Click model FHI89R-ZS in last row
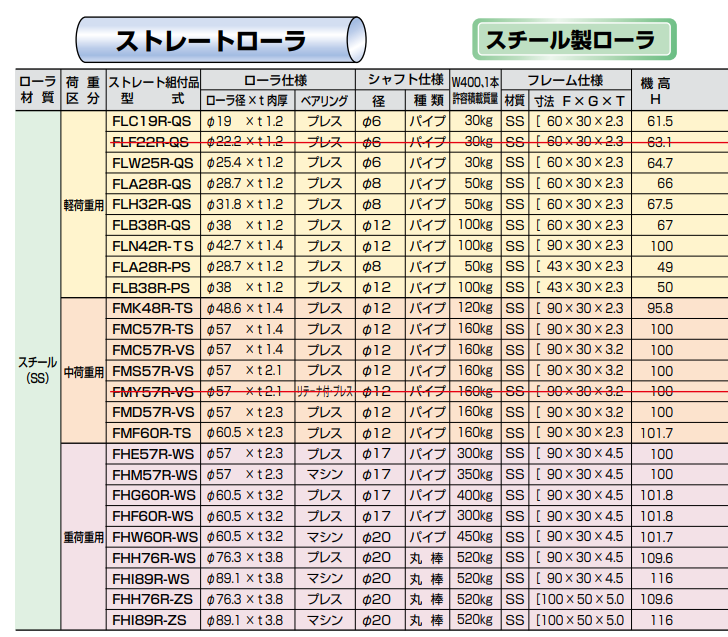 pyautogui.click(x=152, y=619)
